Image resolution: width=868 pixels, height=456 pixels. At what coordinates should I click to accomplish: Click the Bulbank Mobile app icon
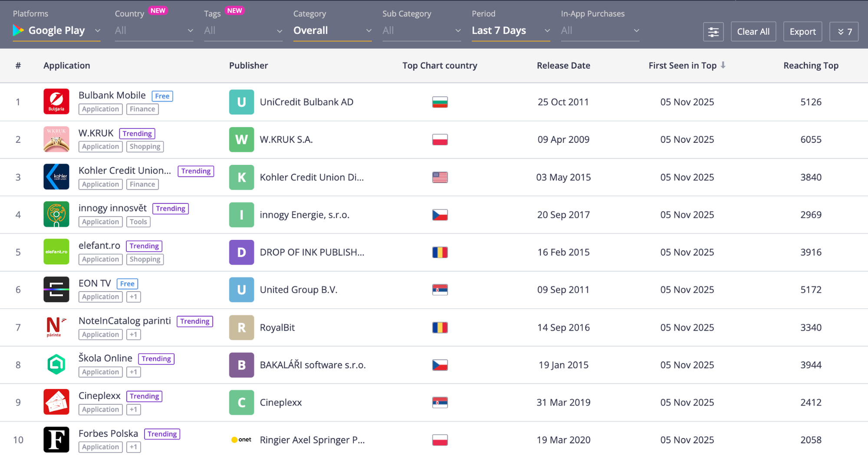tap(56, 102)
